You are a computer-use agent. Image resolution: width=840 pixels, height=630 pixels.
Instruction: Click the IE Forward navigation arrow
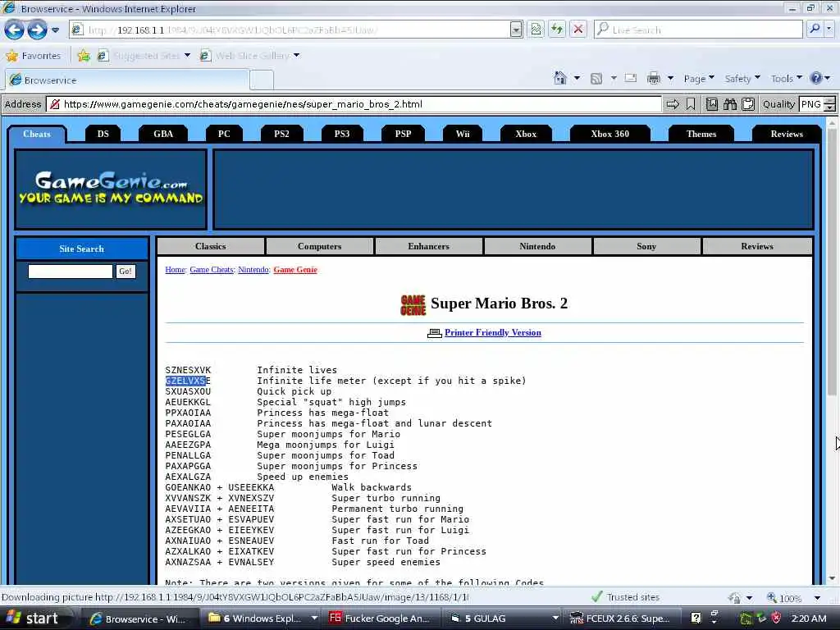37,30
